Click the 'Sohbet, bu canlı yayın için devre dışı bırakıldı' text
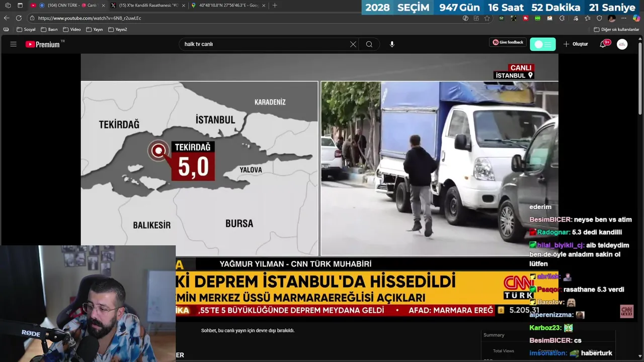This screenshot has width=644, height=362. (248, 331)
